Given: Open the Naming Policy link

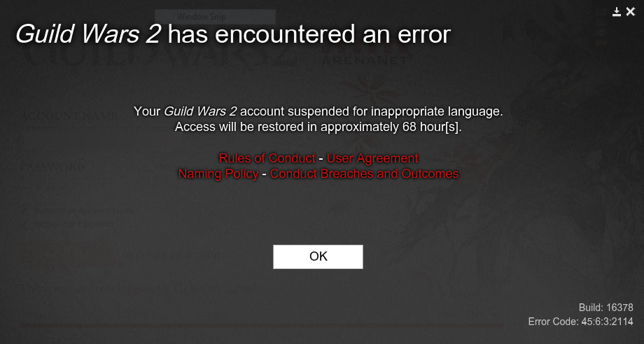Looking at the screenshot, I should tap(218, 174).
